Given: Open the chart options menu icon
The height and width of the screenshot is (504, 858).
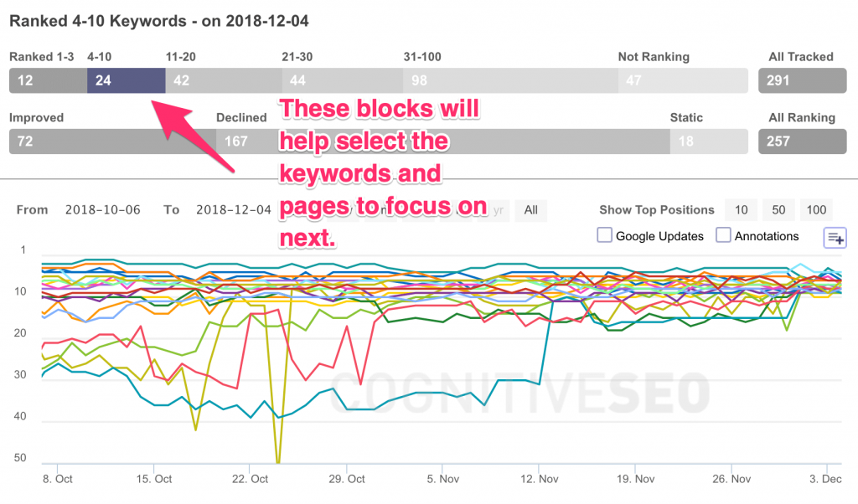Looking at the screenshot, I should coord(835,238).
